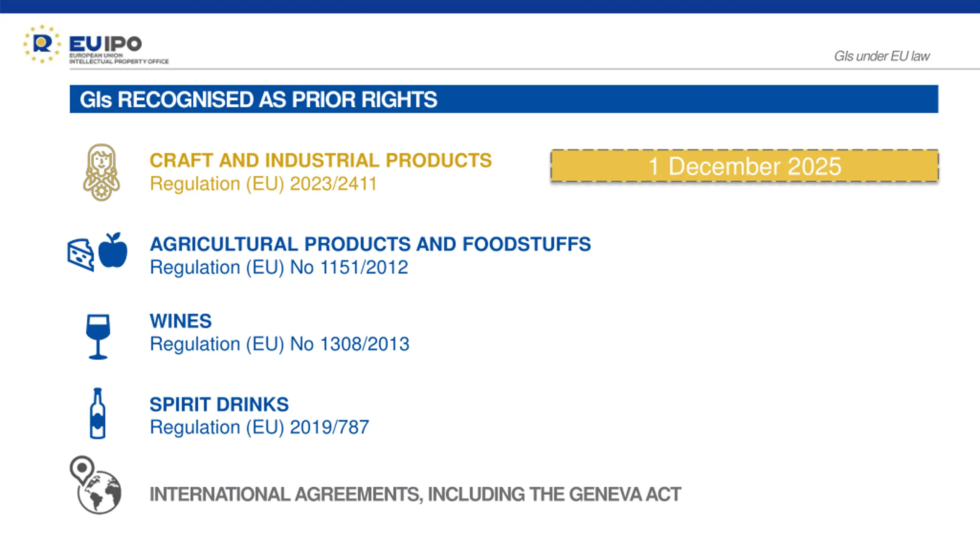Click the spirit bottle icon
The width and height of the screenshot is (980, 551).
coord(98,413)
